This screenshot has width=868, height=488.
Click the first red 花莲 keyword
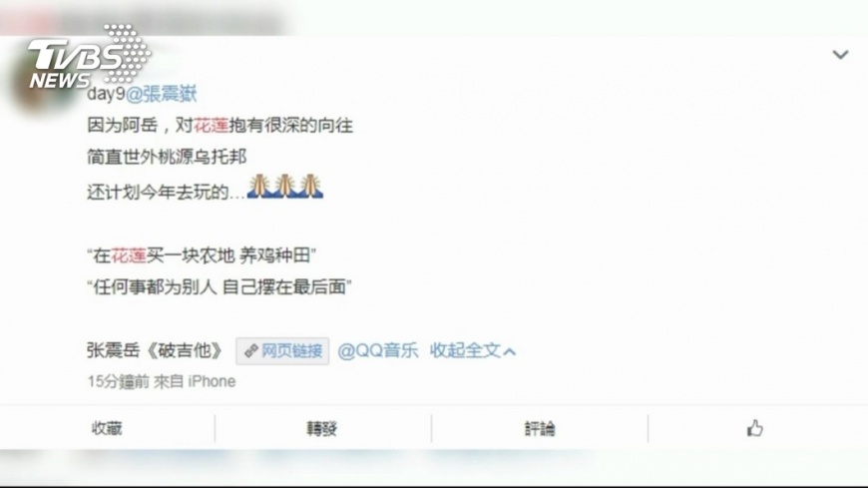211,126
